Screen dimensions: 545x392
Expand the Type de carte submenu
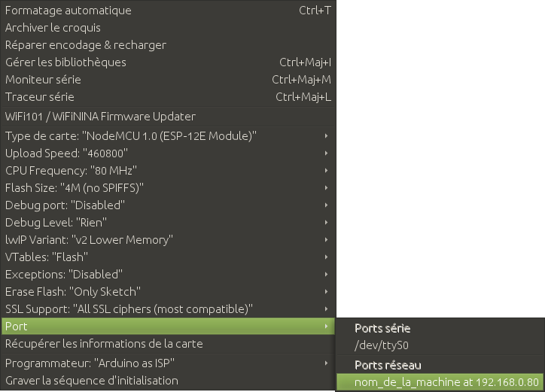pos(131,136)
